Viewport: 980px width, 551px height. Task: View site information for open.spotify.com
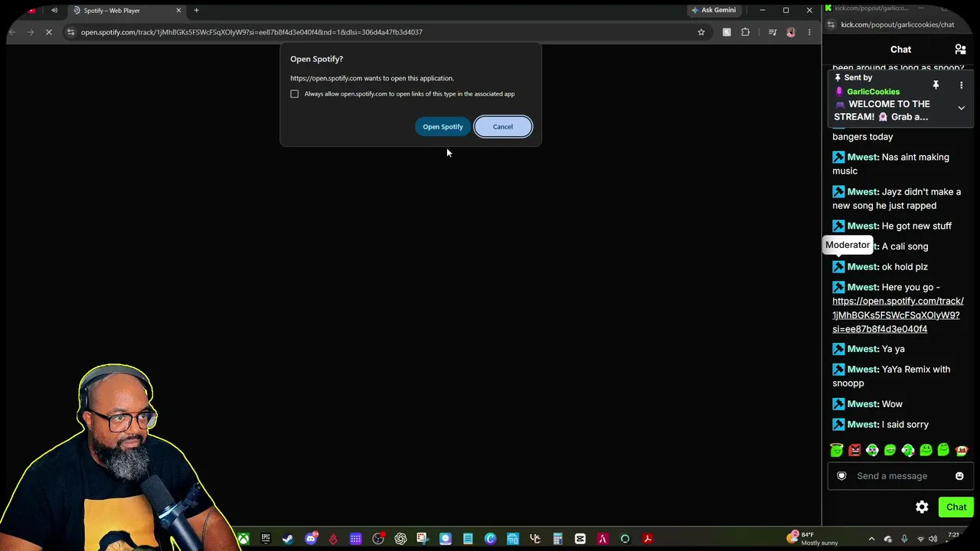(x=70, y=32)
